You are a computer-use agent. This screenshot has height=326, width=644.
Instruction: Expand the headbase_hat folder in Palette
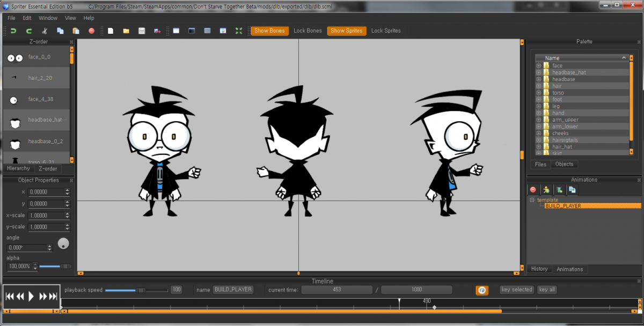pyautogui.click(x=538, y=72)
